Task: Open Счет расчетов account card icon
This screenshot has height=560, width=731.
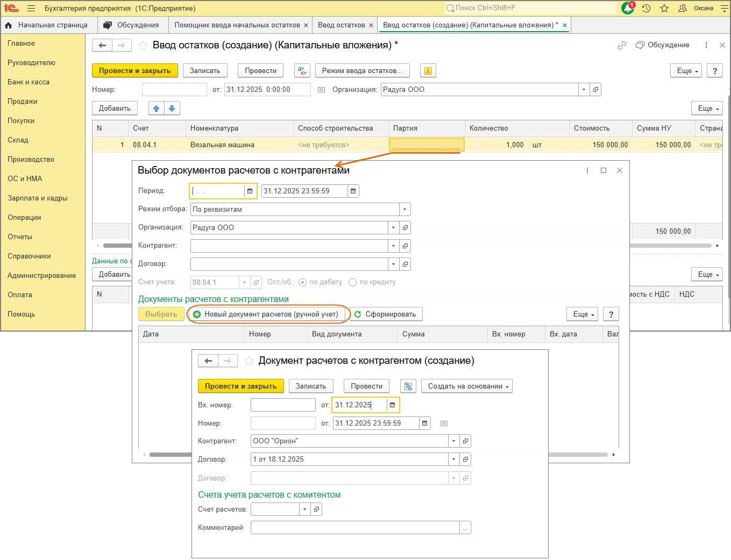Action: tap(316, 509)
